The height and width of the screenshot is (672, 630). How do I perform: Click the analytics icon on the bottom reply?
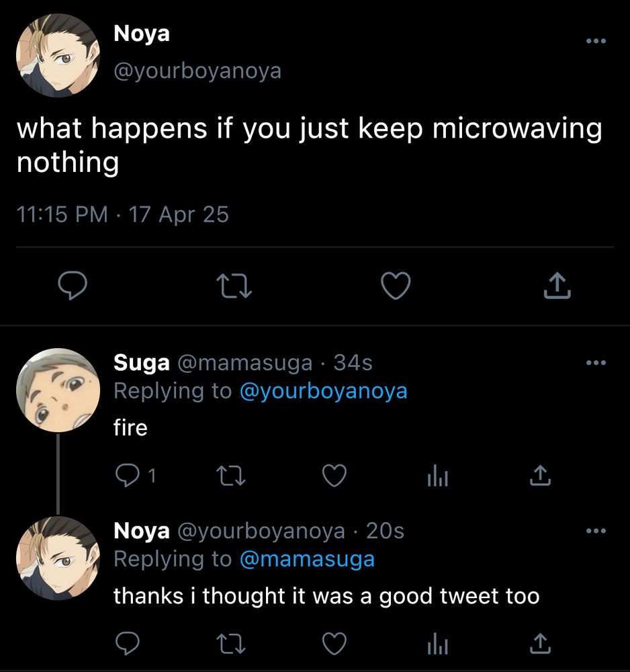pyautogui.click(x=437, y=644)
